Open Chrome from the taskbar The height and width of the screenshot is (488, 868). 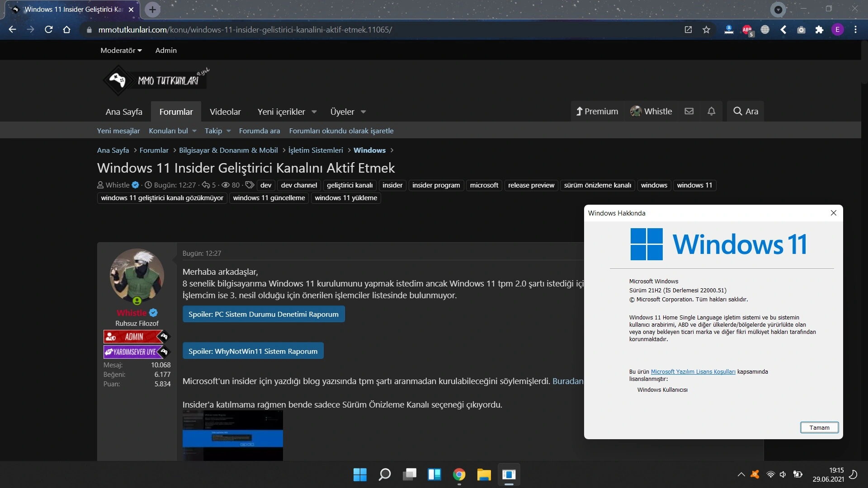click(459, 474)
